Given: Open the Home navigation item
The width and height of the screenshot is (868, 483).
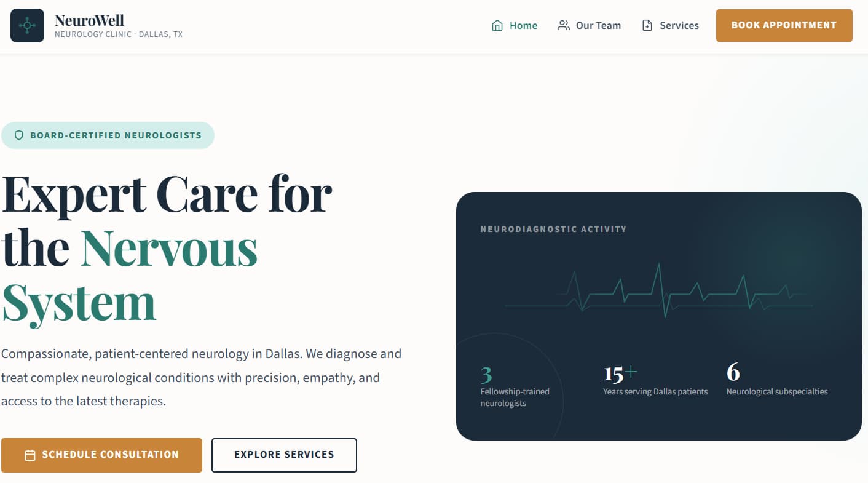Looking at the screenshot, I should (x=523, y=25).
